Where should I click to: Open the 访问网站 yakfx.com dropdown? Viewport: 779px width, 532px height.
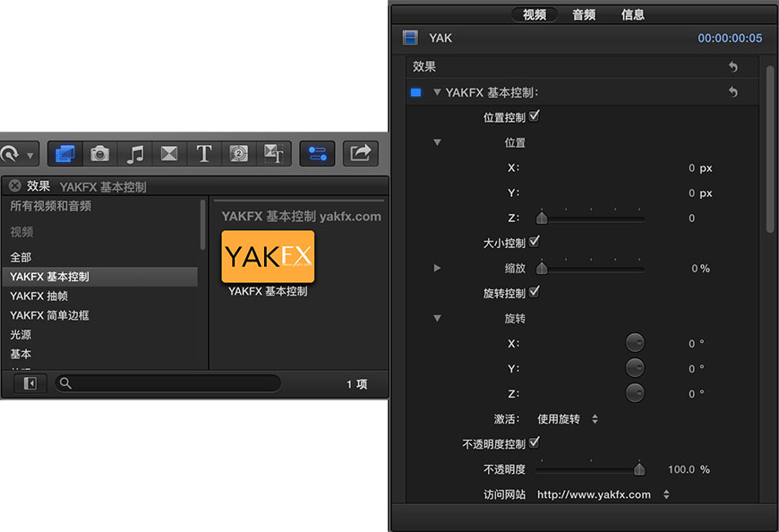[x=604, y=494]
